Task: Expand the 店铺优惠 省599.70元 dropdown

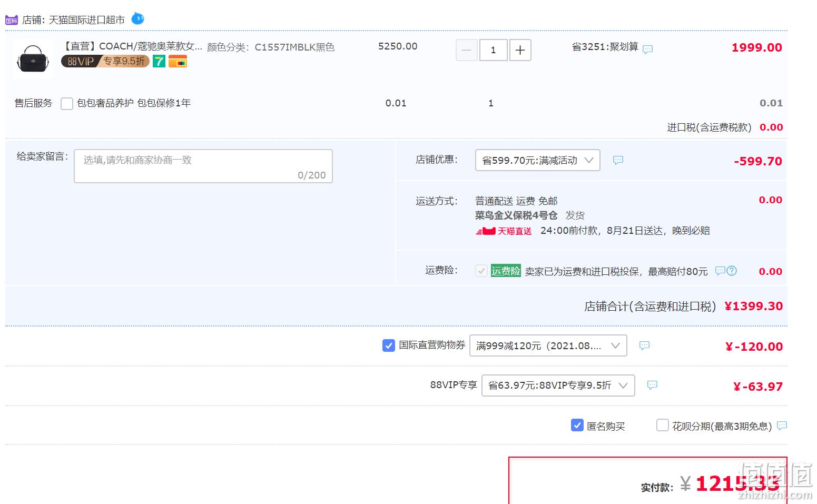Action: 538,160
